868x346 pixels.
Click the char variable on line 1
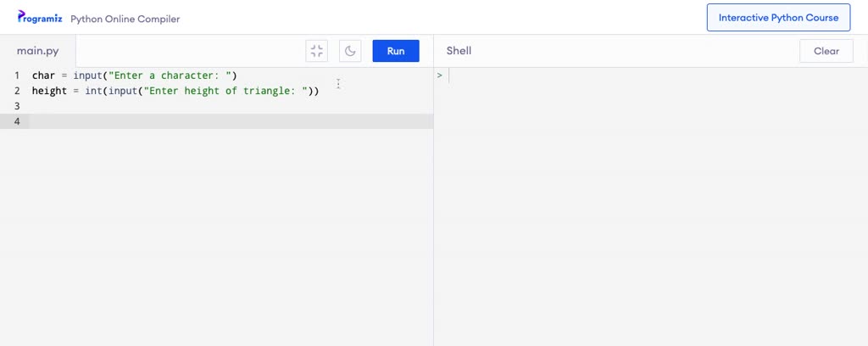click(44, 75)
